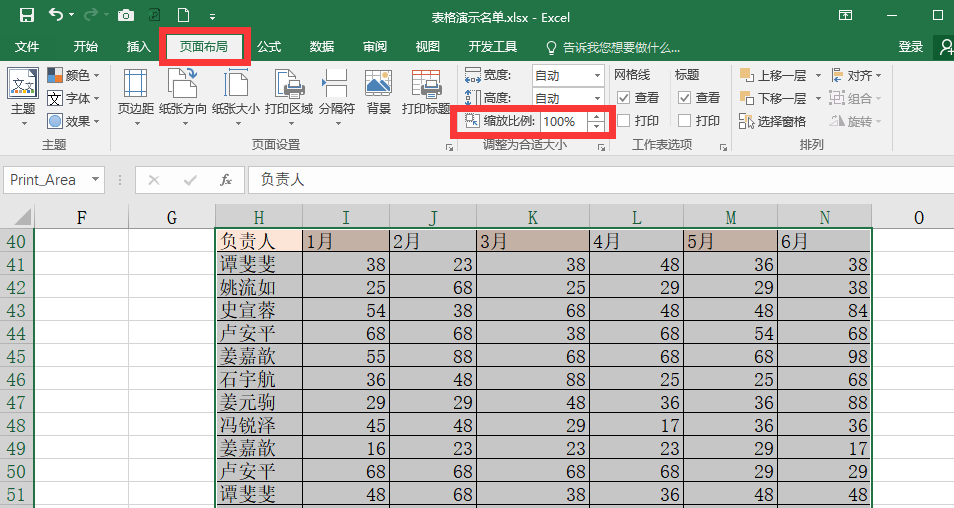Open theme 字体 (Fonts) dropdown
This screenshot has height=508, width=954.
point(73,98)
